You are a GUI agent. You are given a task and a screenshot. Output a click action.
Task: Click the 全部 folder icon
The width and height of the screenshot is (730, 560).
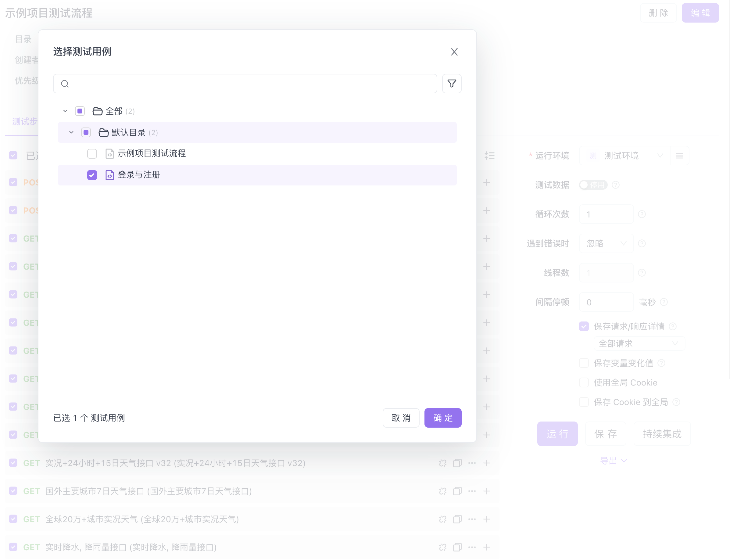(97, 111)
